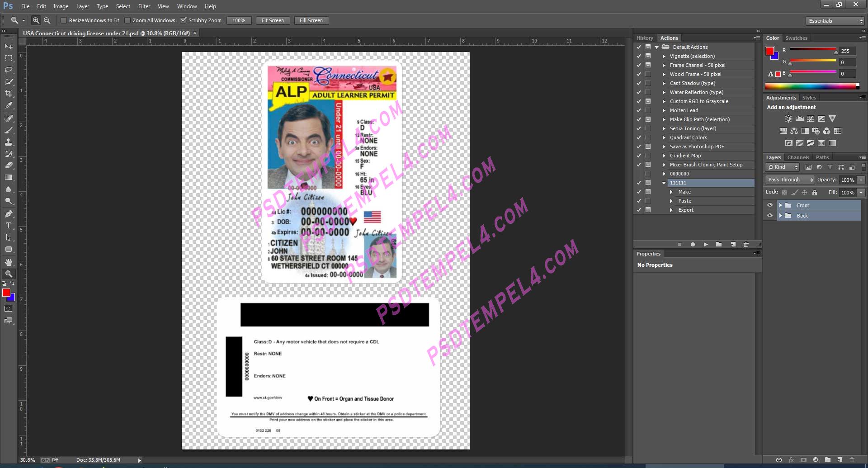Select the Lasso tool

[x=9, y=70]
